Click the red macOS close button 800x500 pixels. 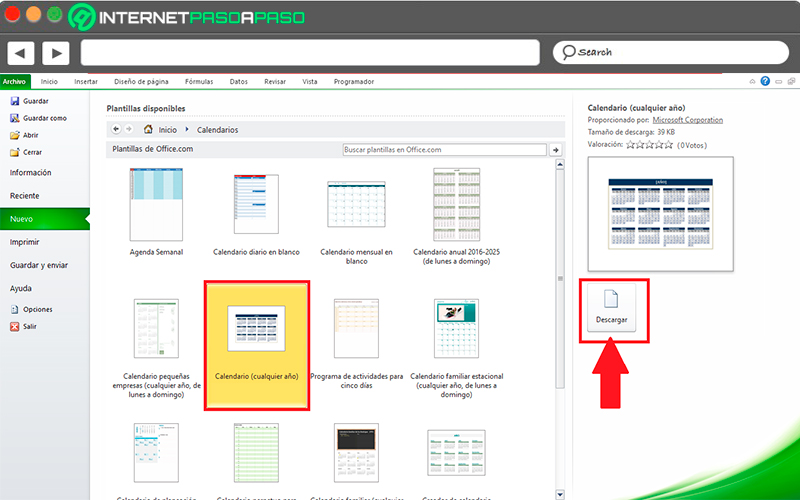tap(12, 14)
